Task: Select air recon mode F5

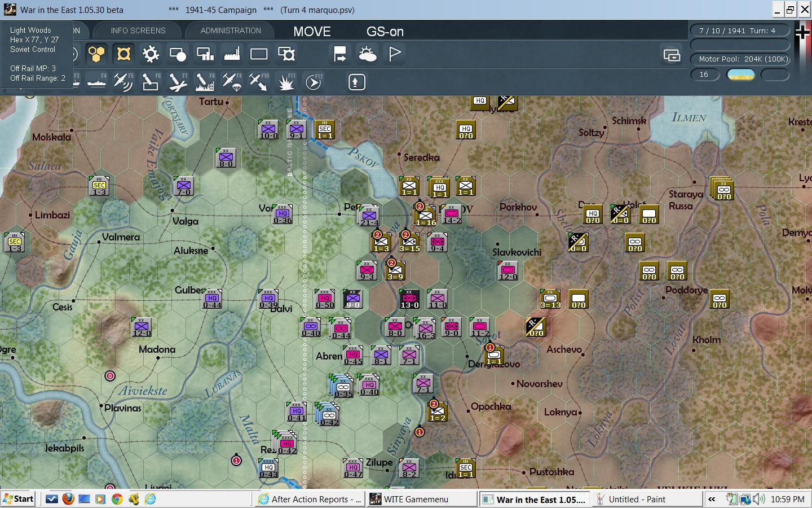Action: (x=123, y=82)
